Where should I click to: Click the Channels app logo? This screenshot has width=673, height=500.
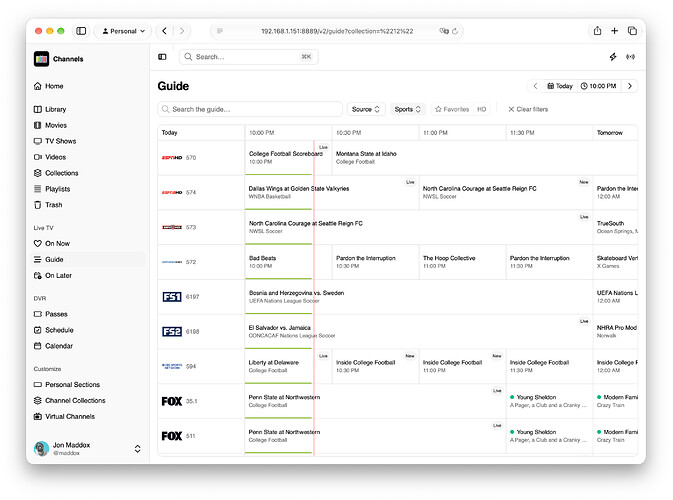(42, 59)
